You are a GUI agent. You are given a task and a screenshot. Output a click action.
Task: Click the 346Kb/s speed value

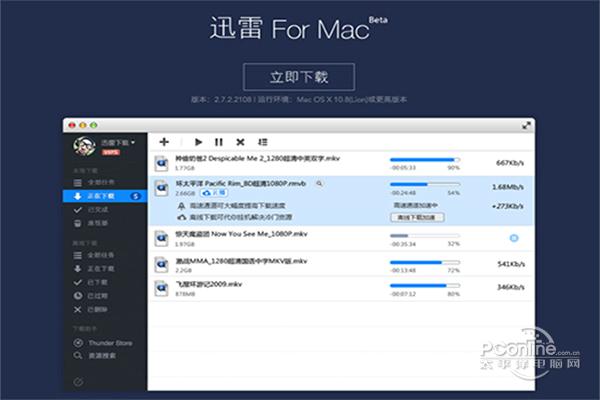[x=511, y=287]
